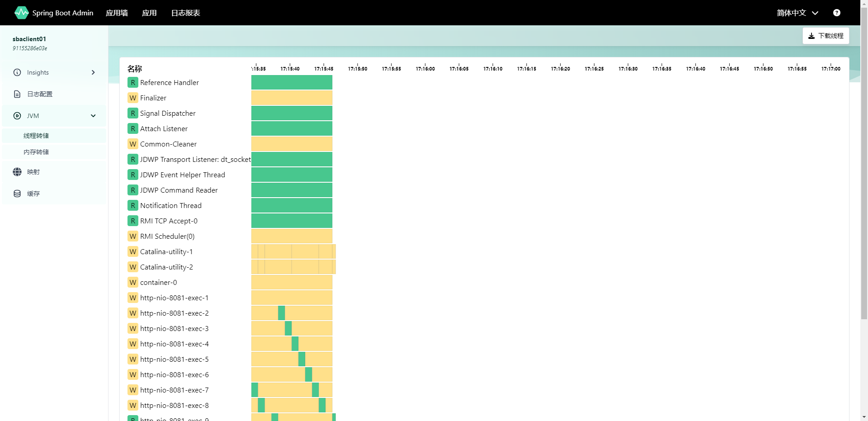868x421 pixels.
Task: Click the Spring Boot Admin logo icon
Action: (x=21, y=13)
